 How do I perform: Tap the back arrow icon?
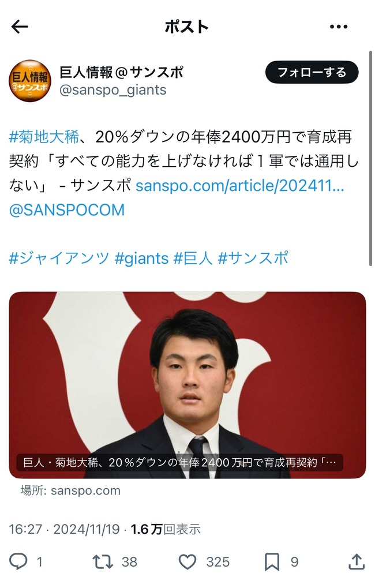tap(20, 27)
